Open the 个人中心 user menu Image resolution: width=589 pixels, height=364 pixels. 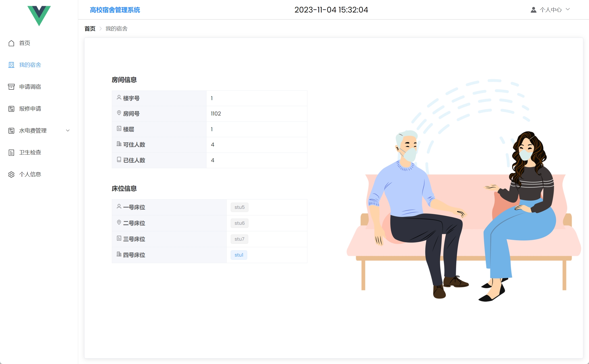(x=550, y=10)
